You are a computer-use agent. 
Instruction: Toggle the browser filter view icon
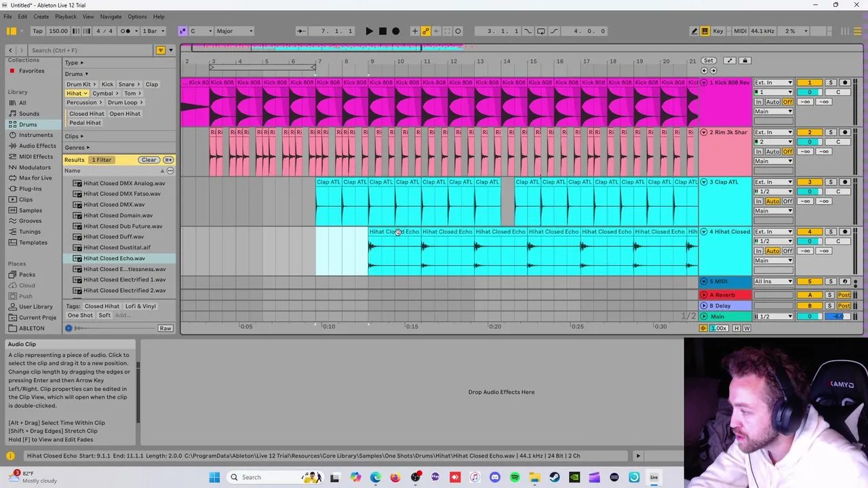tap(161, 50)
